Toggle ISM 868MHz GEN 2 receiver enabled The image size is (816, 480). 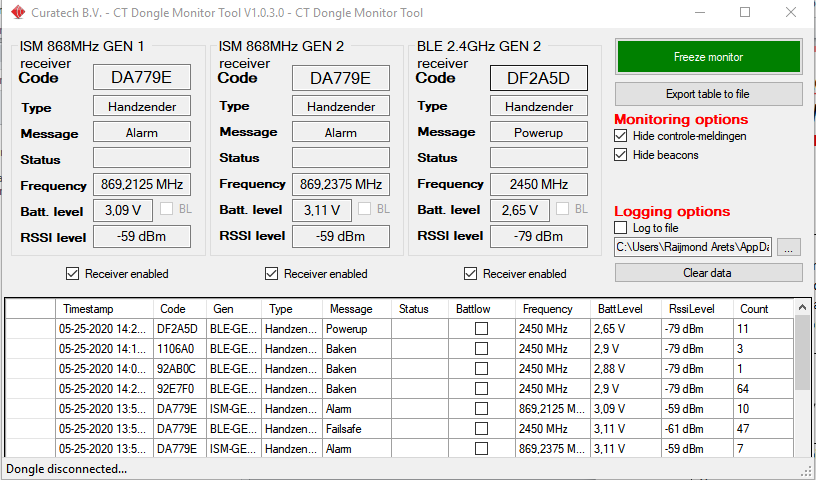(x=271, y=274)
